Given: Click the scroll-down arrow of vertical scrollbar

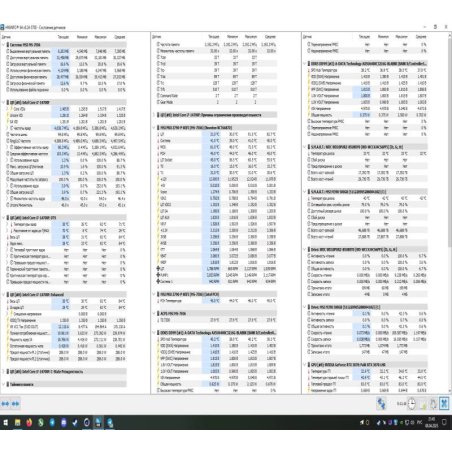Looking at the screenshot, I should click(x=450, y=391).
